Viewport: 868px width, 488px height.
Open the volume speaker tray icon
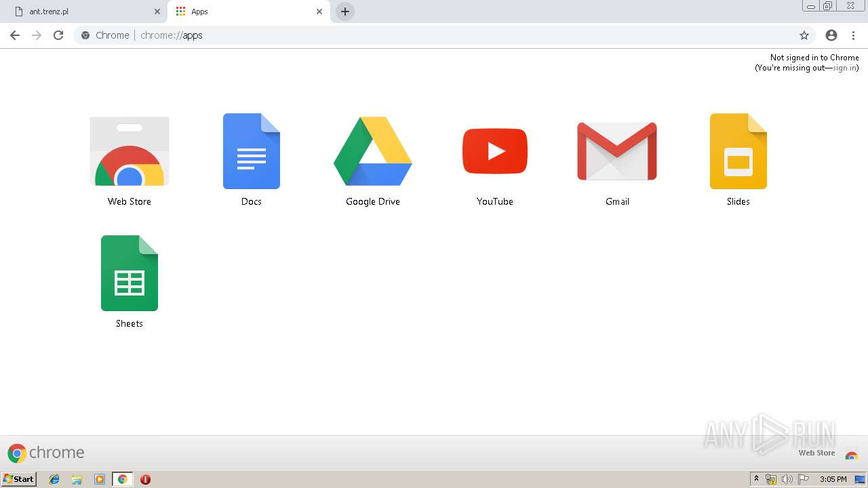click(x=787, y=479)
